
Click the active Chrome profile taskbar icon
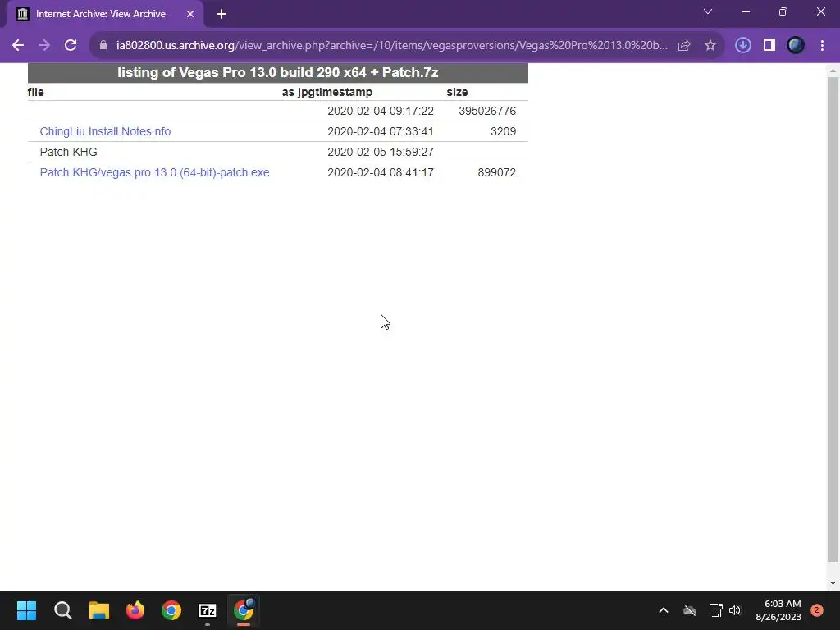pos(244,610)
